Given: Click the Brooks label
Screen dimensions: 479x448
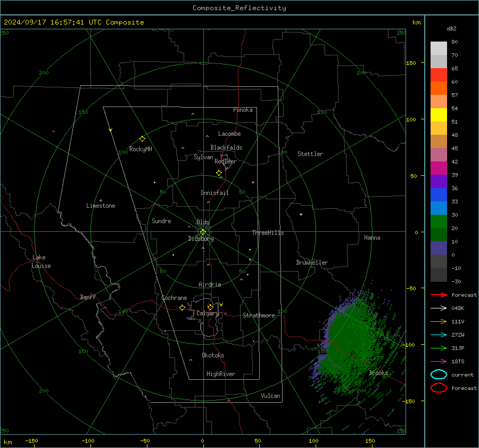Looking at the screenshot, I should coord(378,373).
